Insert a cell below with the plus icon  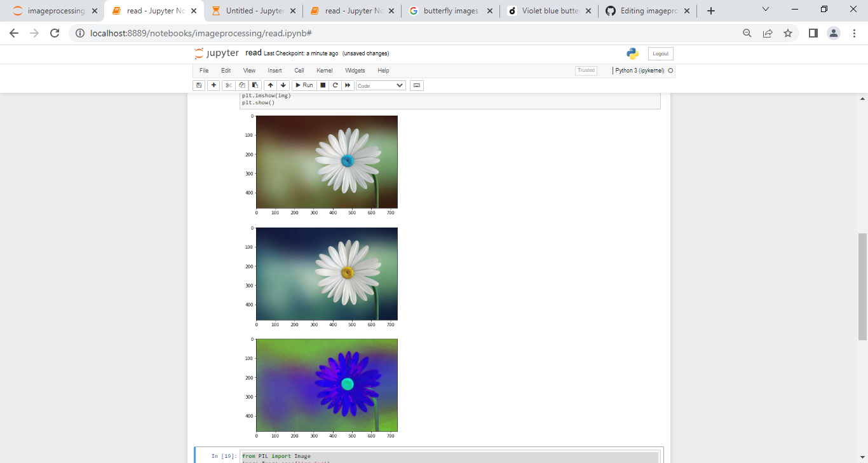pyautogui.click(x=214, y=85)
